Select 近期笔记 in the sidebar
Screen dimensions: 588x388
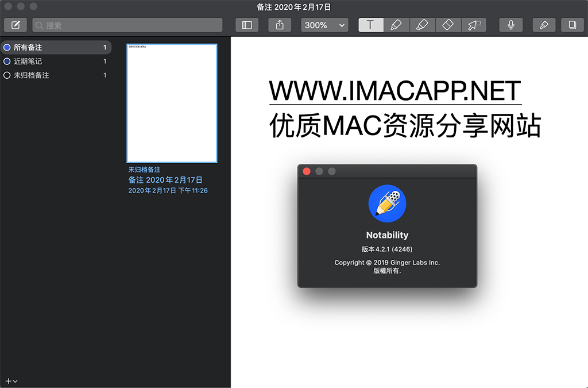[x=56, y=61]
